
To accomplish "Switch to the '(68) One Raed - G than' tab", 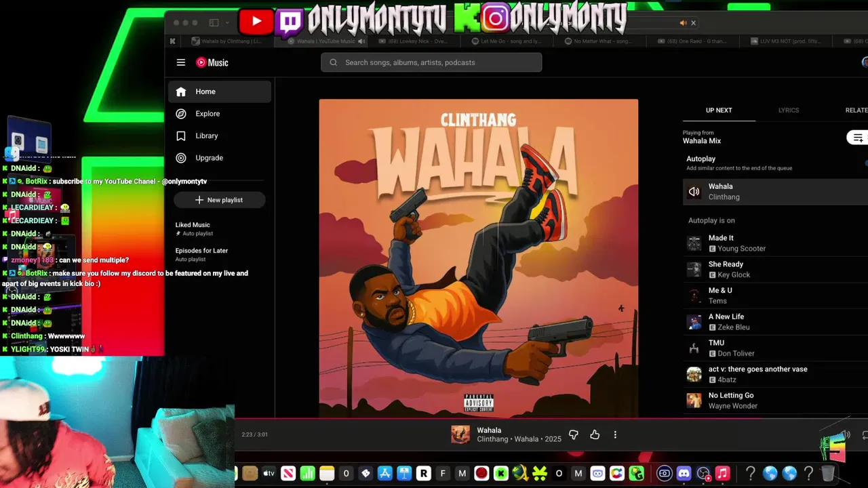I will [692, 41].
